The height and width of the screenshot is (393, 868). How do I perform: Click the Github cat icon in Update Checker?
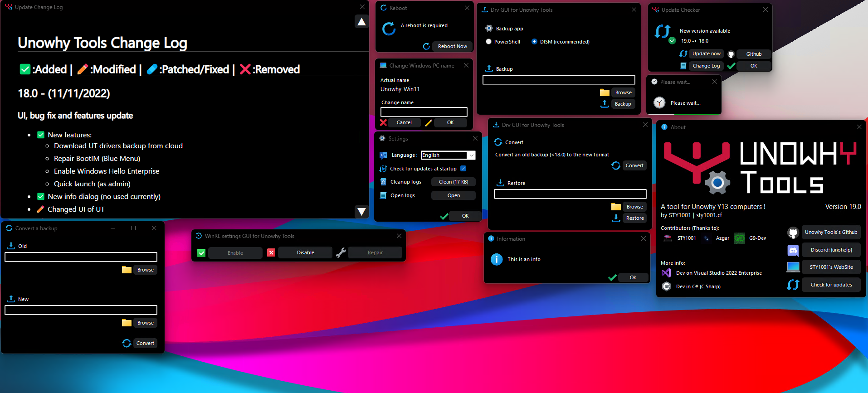click(731, 54)
